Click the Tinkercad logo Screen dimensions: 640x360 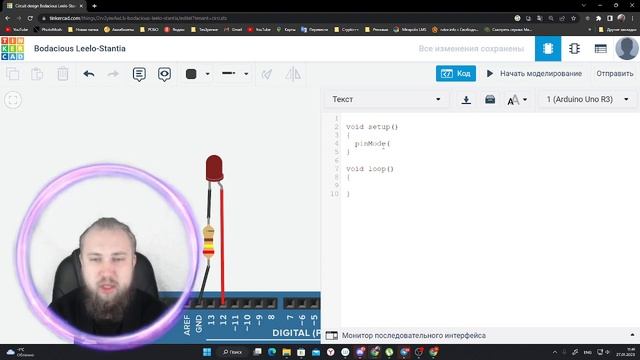point(13,49)
